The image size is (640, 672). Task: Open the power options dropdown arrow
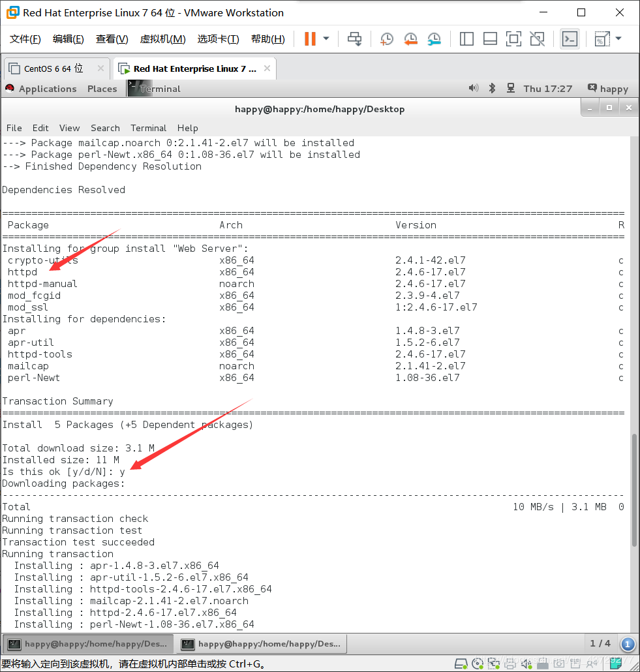point(326,39)
